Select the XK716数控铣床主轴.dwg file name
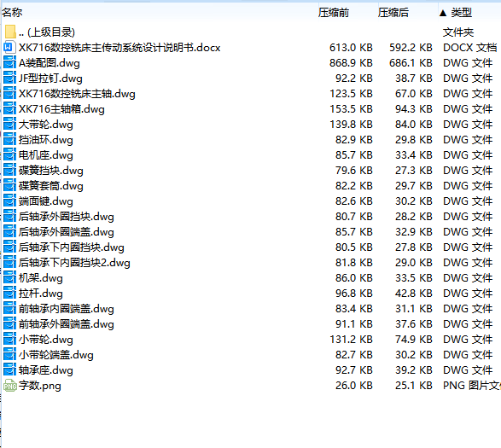 [x=77, y=94]
